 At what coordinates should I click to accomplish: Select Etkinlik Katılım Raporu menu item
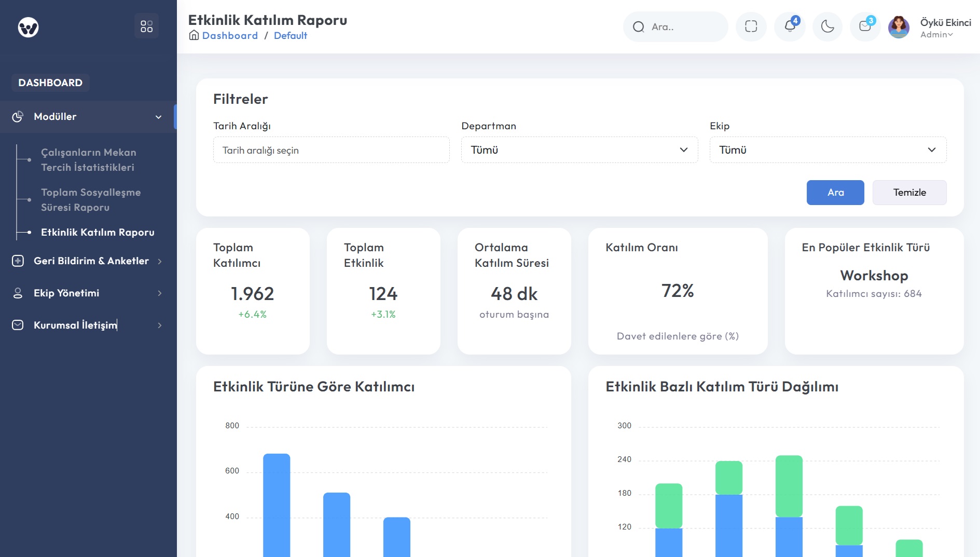coord(98,232)
